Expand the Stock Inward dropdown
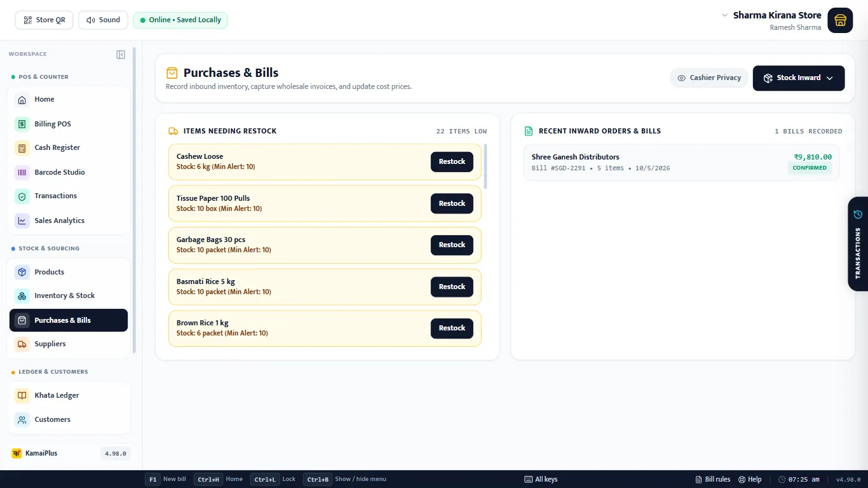The width and height of the screenshot is (868, 488). tap(799, 78)
